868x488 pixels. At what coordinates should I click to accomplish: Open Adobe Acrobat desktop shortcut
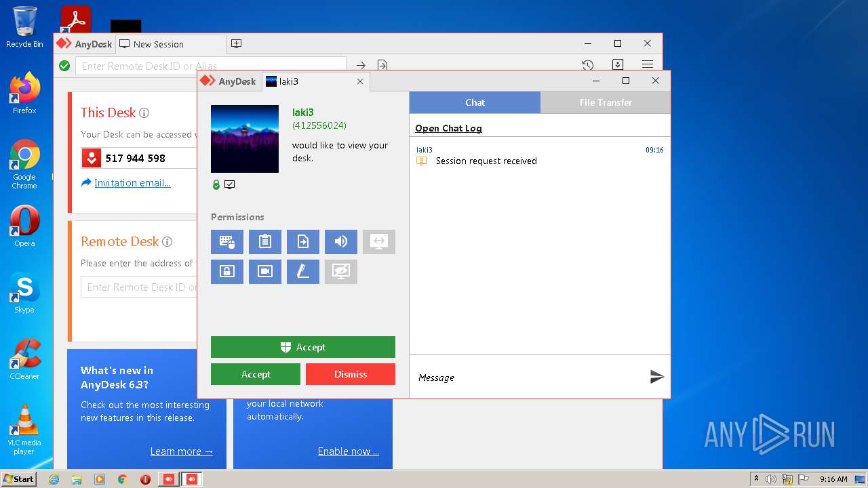tap(75, 19)
